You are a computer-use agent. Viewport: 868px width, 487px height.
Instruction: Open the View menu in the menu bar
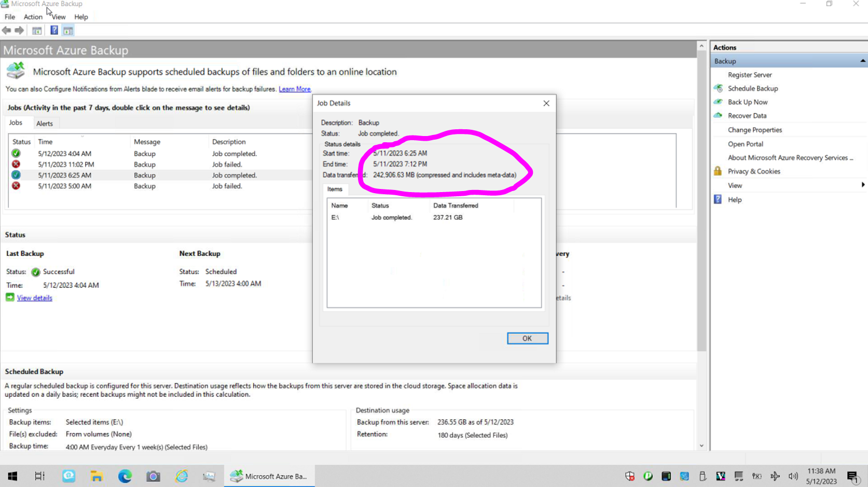59,17
